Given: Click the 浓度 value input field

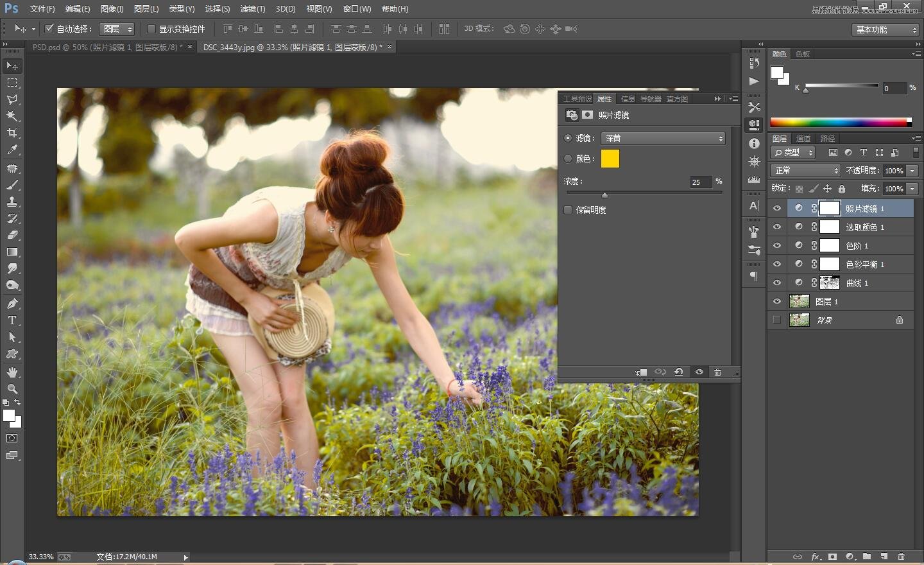Looking at the screenshot, I should tap(699, 182).
